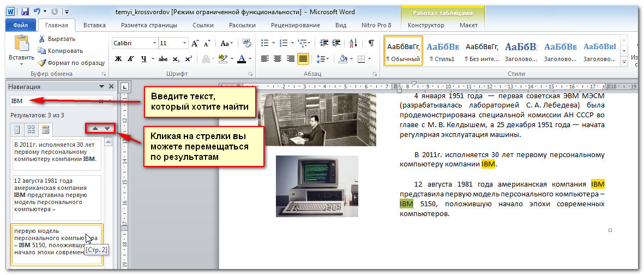Screen dimensions: 644x275
Task: Switch to the Разметка страницы tab
Action: (x=149, y=25)
